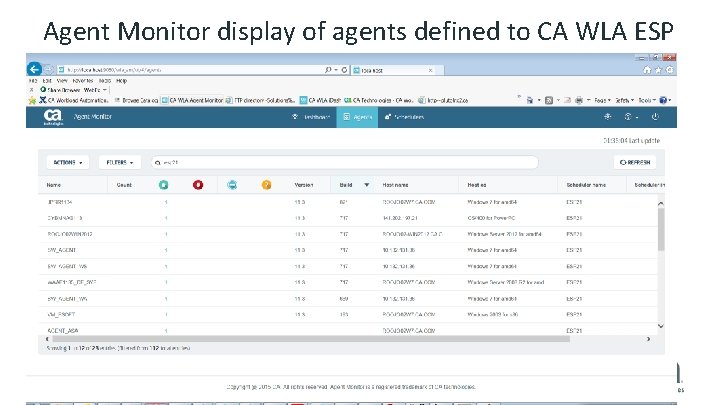The image size is (720, 405).
Task: Open the Safety command bar dropdown
Action: (624, 100)
